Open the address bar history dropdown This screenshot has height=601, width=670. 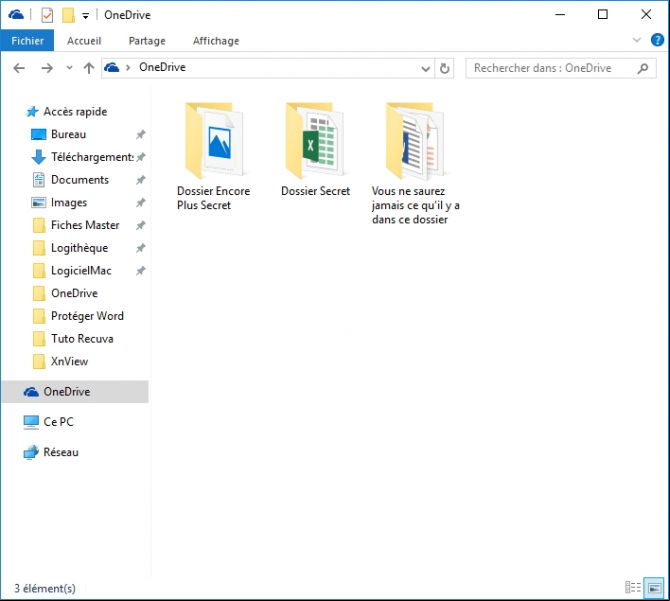click(x=426, y=68)
